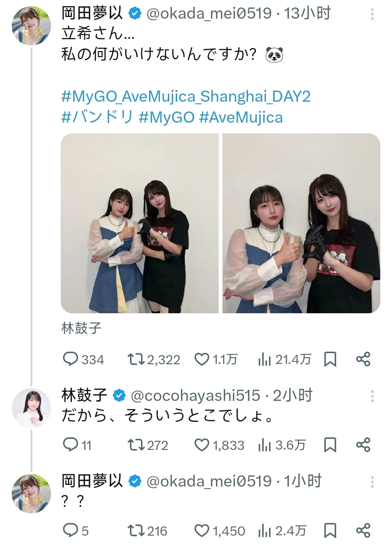Open the #AveMujica hashtag link
Viewport: 392px width, 549px height.
pyautogui.click(x=241, y=117)
